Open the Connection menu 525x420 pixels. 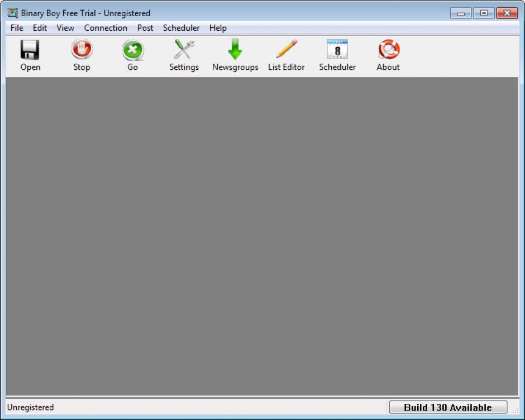coord(106,28)
